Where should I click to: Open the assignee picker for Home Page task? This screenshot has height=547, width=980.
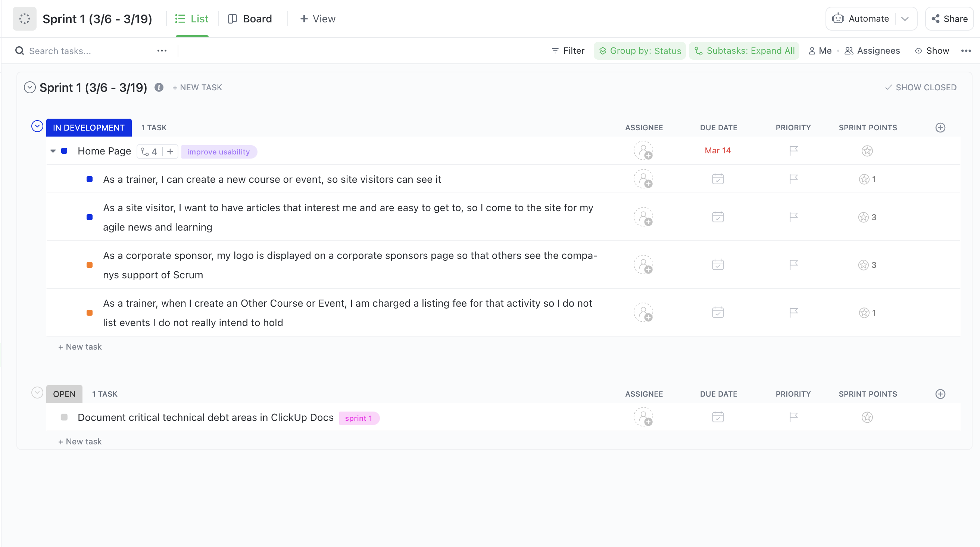643,151
